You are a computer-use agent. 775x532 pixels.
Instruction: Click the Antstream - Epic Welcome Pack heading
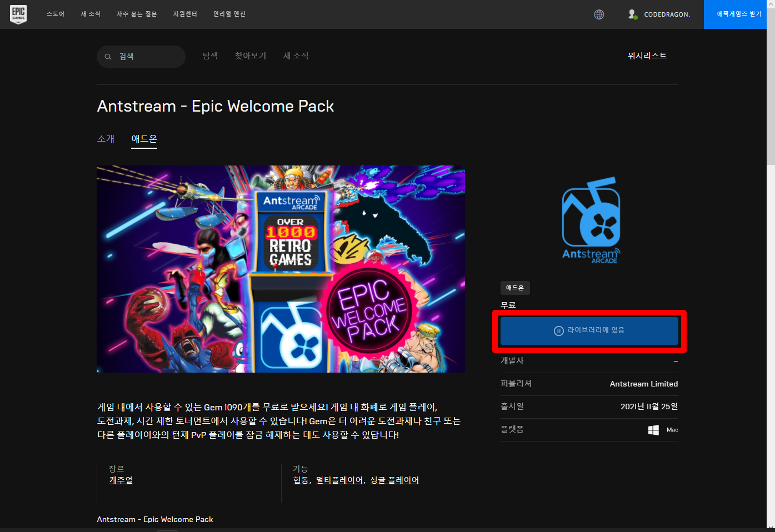click(x=216, y=106)
